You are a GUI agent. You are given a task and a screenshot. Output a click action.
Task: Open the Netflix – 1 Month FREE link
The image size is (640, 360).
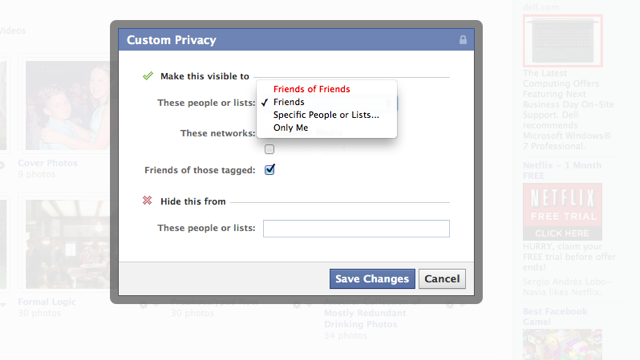pos(562,171)
